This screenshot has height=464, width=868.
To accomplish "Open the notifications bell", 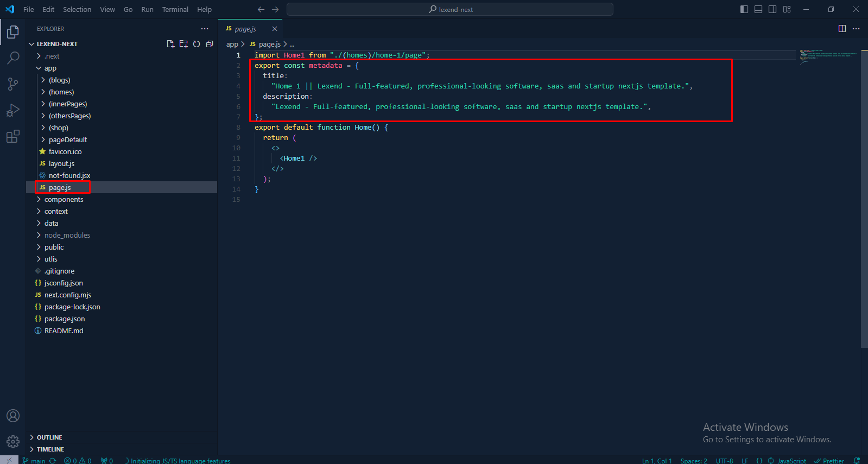I will click(857, 461).
